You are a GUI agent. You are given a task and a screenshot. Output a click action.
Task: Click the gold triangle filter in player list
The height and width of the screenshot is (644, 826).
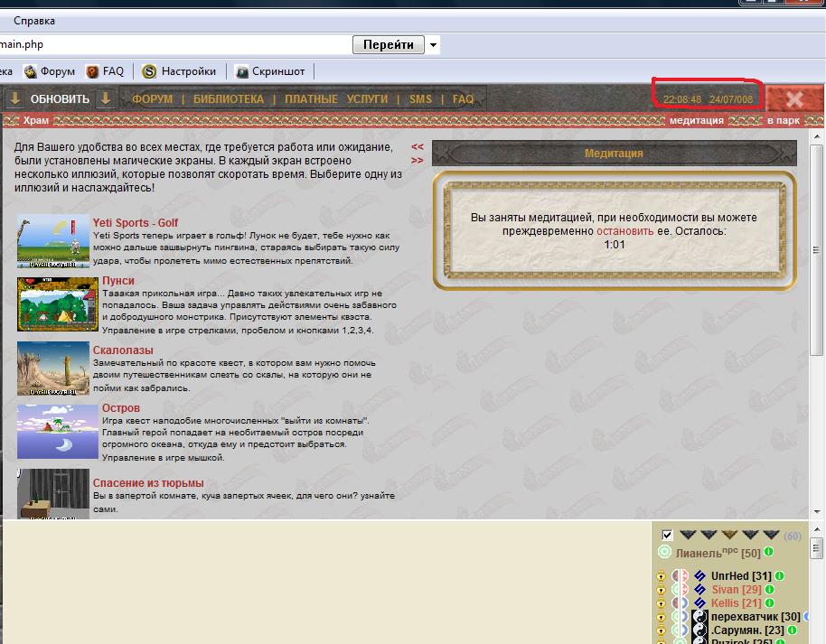click(729, 535)
